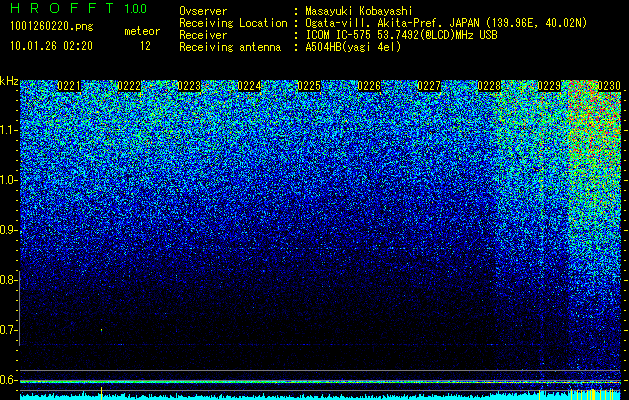Click the 'Receiving antenna' label
The height and width of the screenshot is (400, 629).
(230, 47)
